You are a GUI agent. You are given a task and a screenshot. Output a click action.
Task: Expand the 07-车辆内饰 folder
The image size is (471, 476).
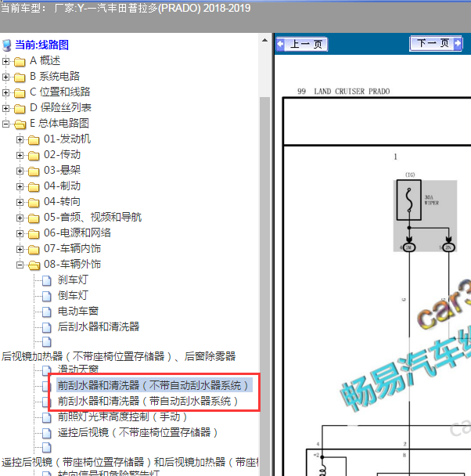coord(20,249)
